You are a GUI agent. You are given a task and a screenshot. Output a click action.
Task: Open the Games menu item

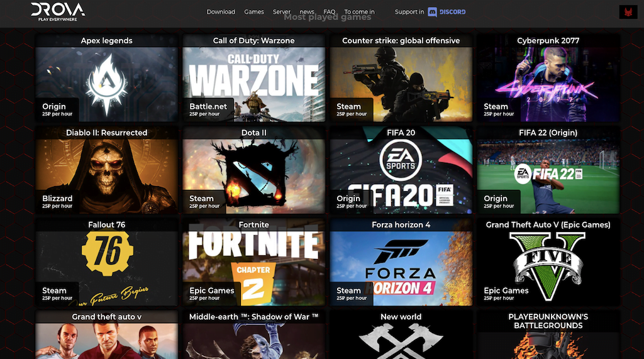click(254, 12)
